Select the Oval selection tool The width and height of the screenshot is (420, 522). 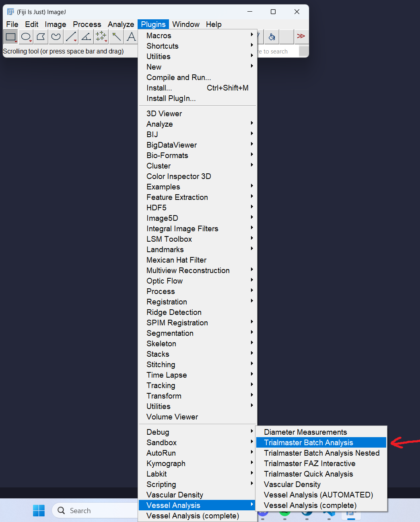[26, 37]
